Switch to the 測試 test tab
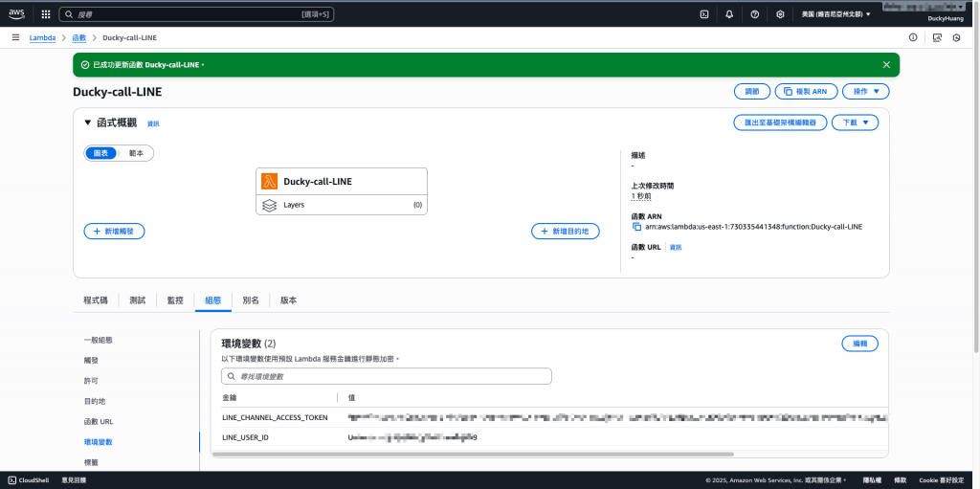Viewport: 980px width, 489px height. coord(138,300)
